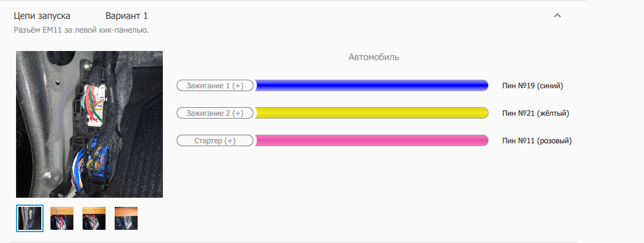Click the large EM11 connector photo
Viewport: 644px width, 243px height.
(89, 124)
